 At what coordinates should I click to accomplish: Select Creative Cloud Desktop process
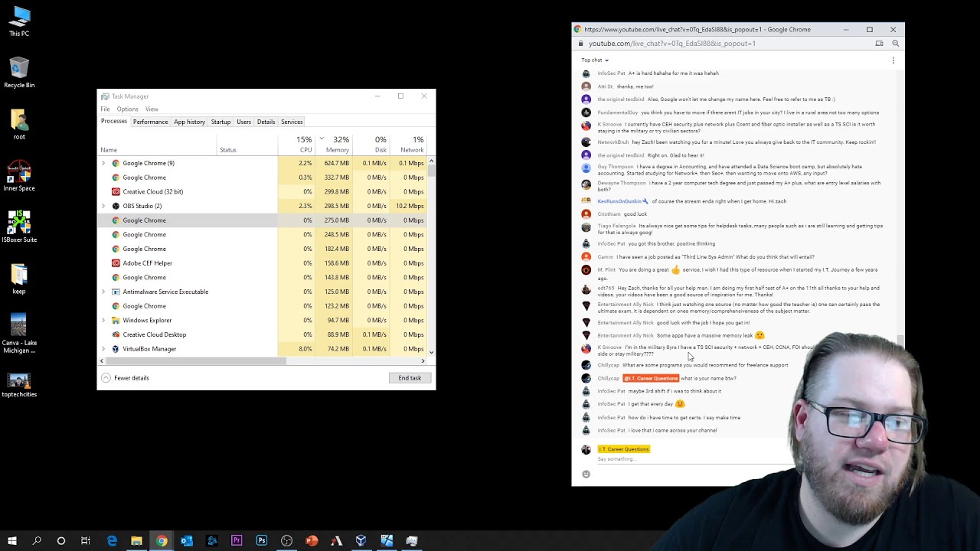tap(263, 334)
